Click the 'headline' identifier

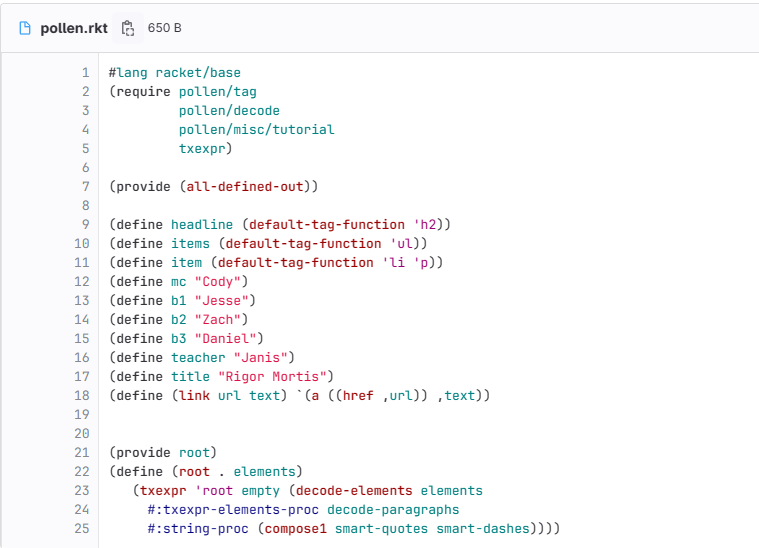click(x=202, y=224)
